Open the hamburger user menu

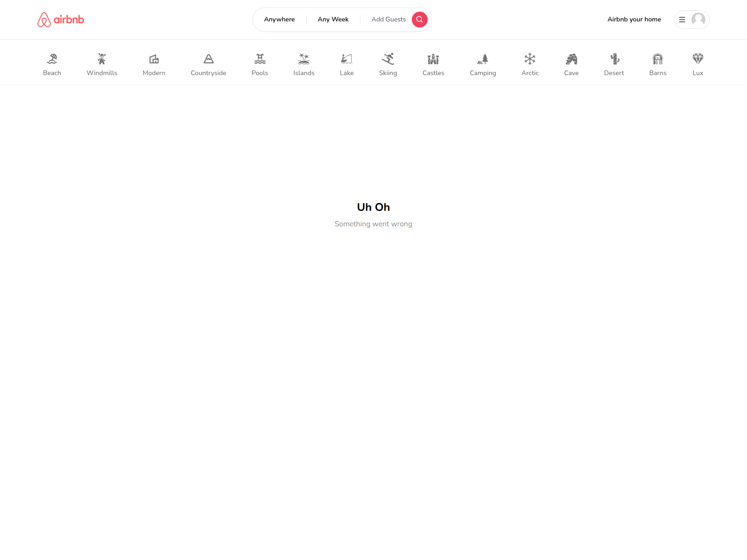coord(682,19)
